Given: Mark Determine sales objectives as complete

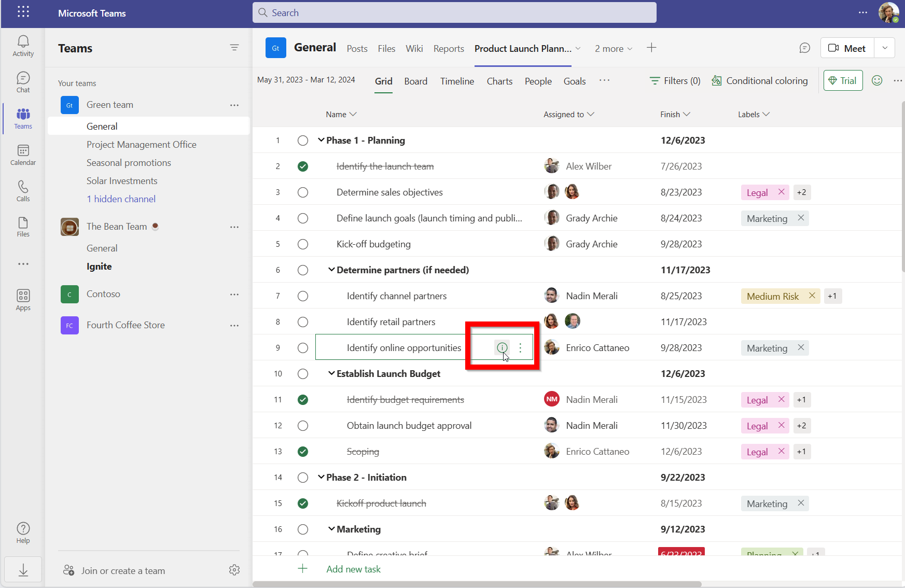Looking at the screenshot, I should pos(303,192).
